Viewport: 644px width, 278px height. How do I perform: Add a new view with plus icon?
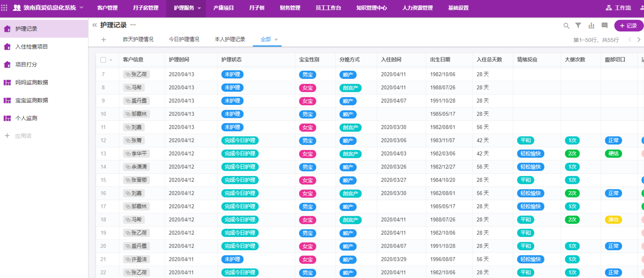103,39
